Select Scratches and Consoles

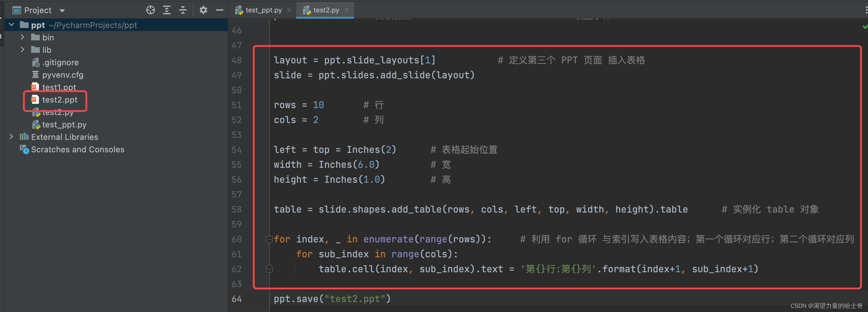pyautogui.click(x=77, y=149)
